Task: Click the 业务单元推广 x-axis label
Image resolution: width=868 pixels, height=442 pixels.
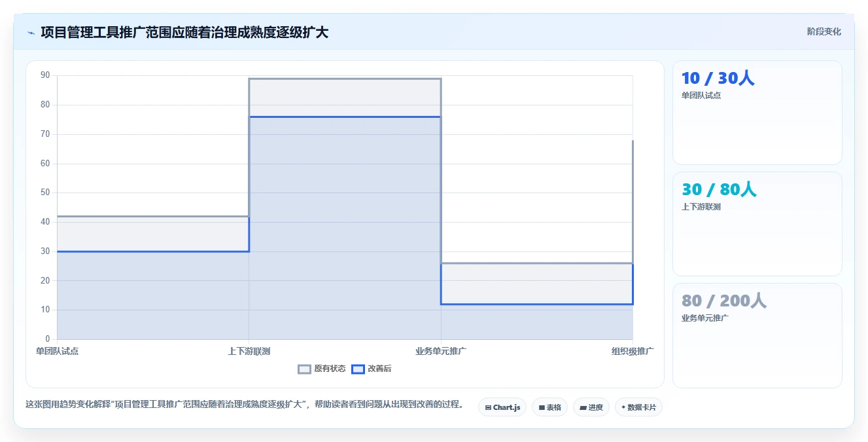Action: 441,351
